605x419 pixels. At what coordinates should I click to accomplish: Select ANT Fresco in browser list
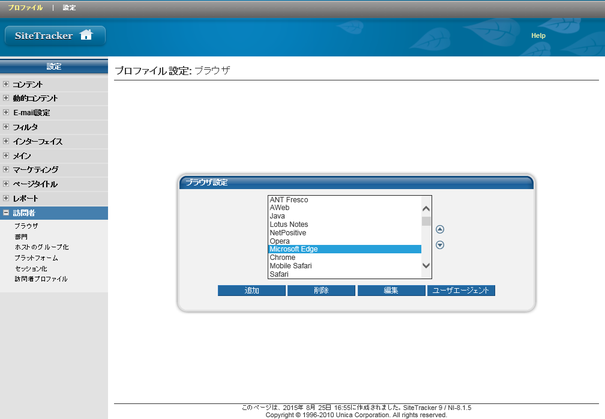345,200
